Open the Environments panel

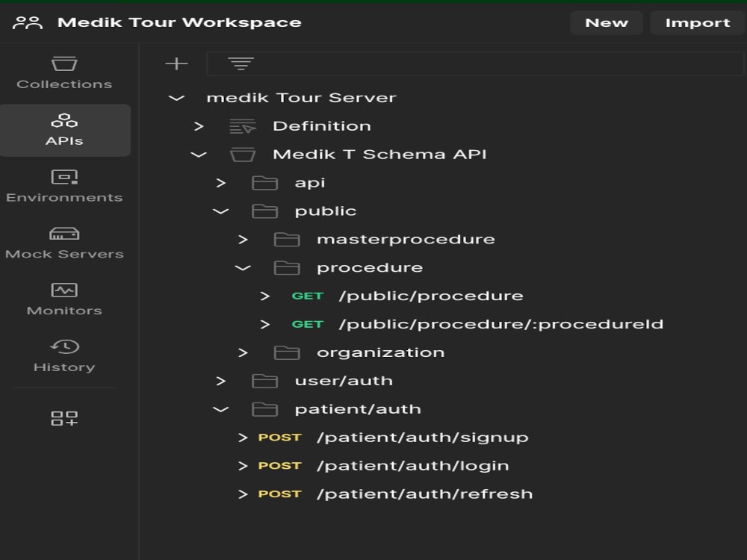point(64,184)
